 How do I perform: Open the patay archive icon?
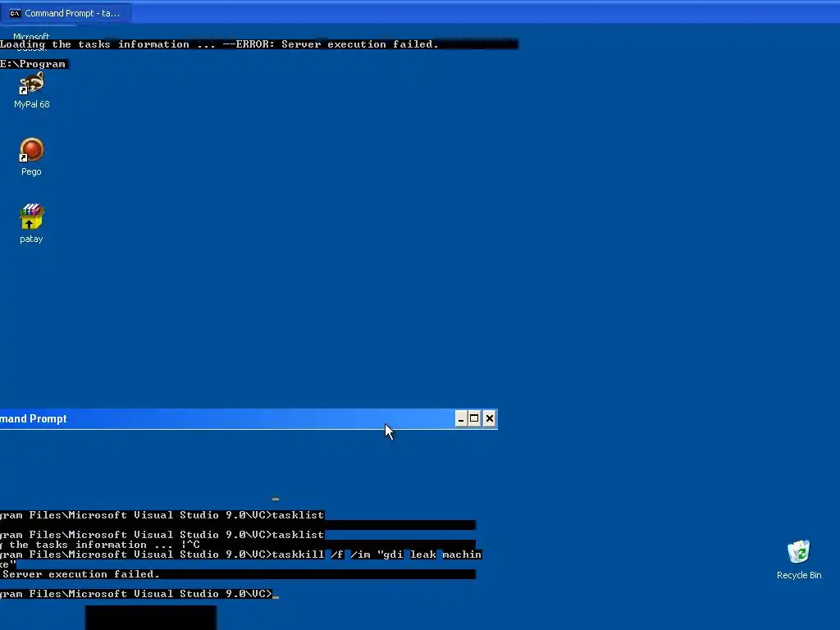(32, 224)
